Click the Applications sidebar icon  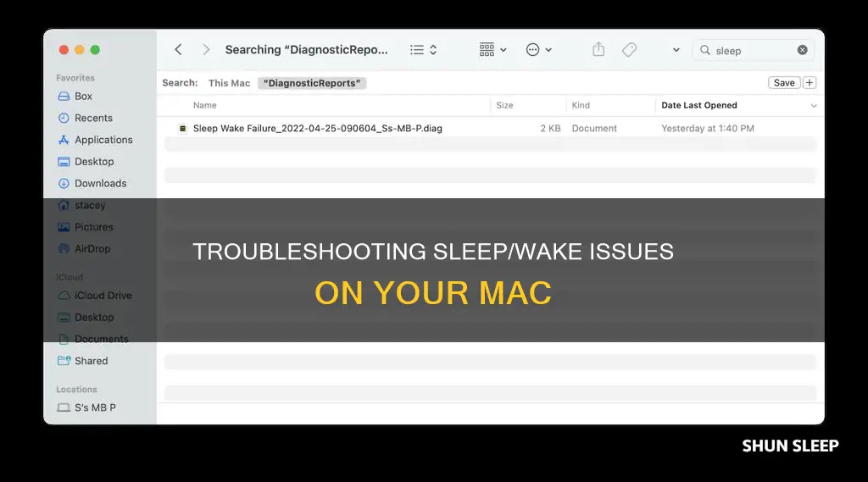[x=64, y=140]
